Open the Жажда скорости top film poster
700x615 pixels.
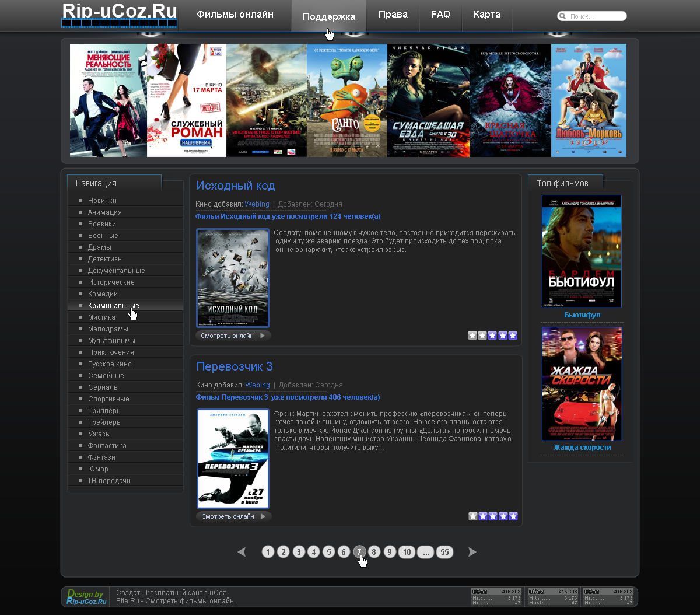point(582,384)
